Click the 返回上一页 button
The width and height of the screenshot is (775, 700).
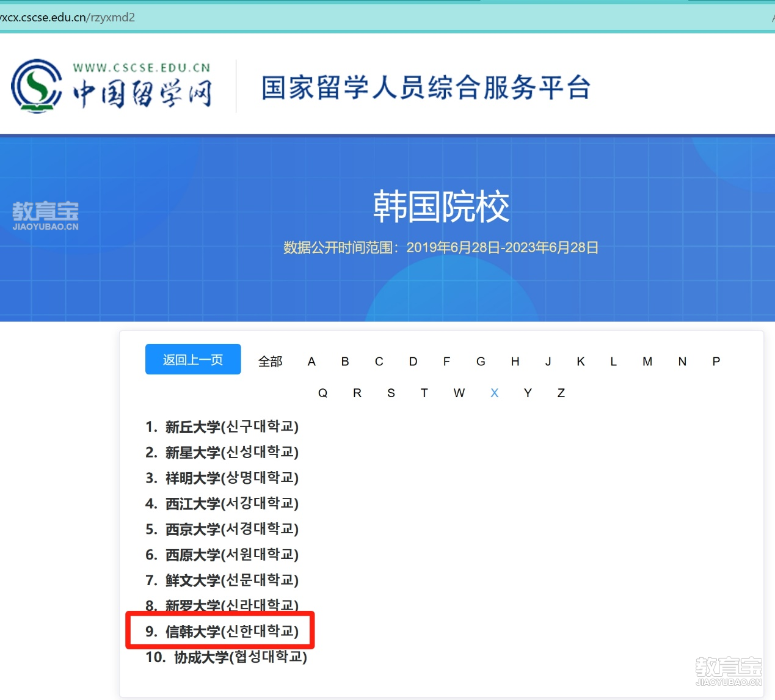[193, 360]
